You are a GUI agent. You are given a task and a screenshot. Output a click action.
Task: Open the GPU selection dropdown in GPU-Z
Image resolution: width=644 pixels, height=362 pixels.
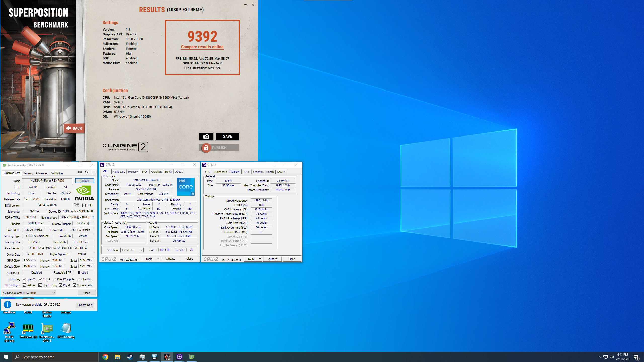[x=29, y=293]
